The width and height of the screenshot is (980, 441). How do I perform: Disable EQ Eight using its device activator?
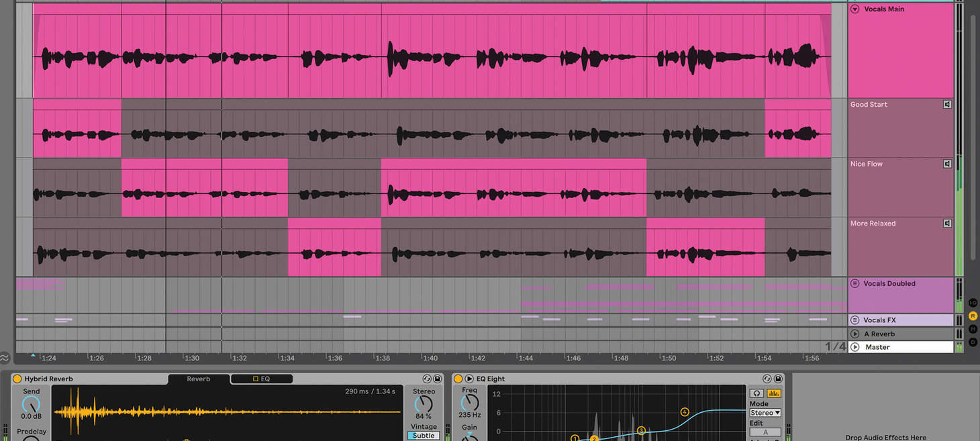pos(458,379)
